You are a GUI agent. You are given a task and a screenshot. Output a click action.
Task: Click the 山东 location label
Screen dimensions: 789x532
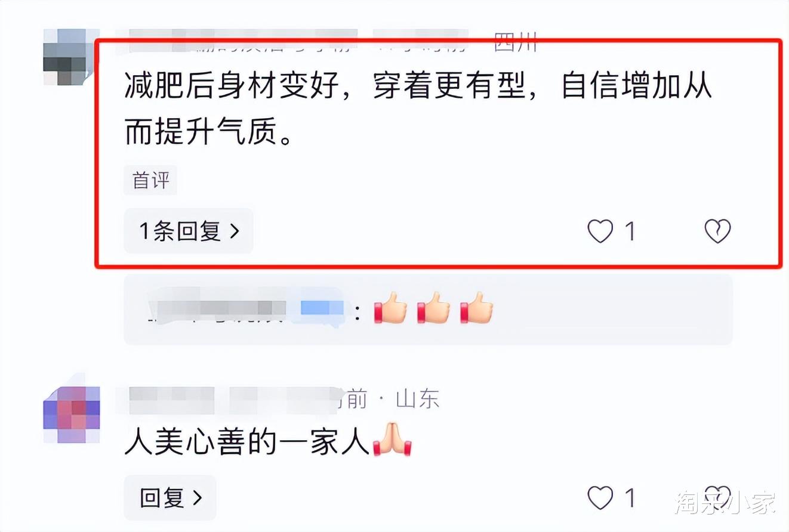pos(418,400)
